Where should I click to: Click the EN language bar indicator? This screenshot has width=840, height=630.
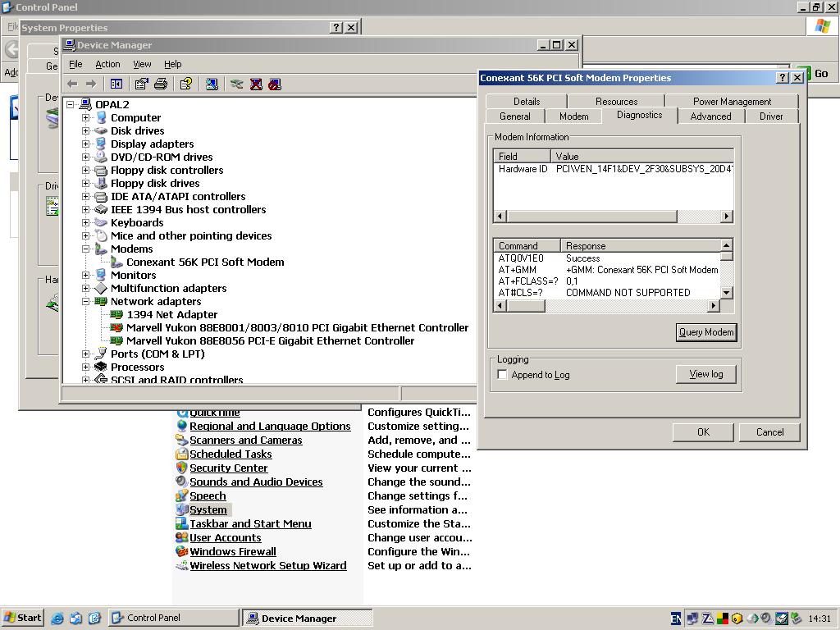click(676, 619)
